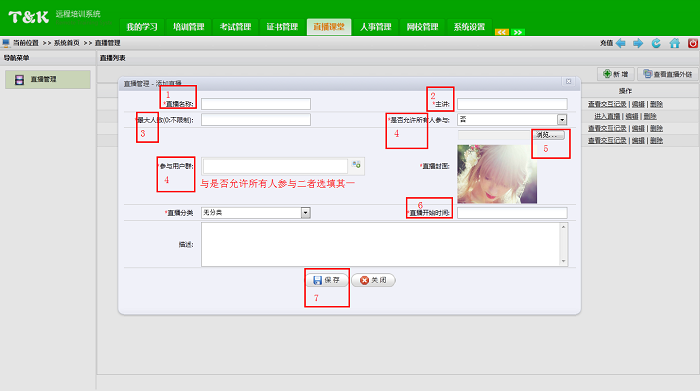The width and height of the screenshot is (700, 391).
Task: Click 查看直播外链 button
Action: (668, 74)
